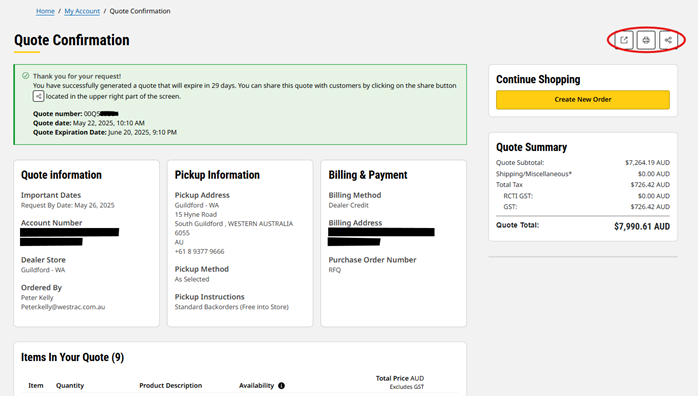Click the Item column header
This screenshot has width=698, height=396.
pyautogui.click(x=36, y=386)
